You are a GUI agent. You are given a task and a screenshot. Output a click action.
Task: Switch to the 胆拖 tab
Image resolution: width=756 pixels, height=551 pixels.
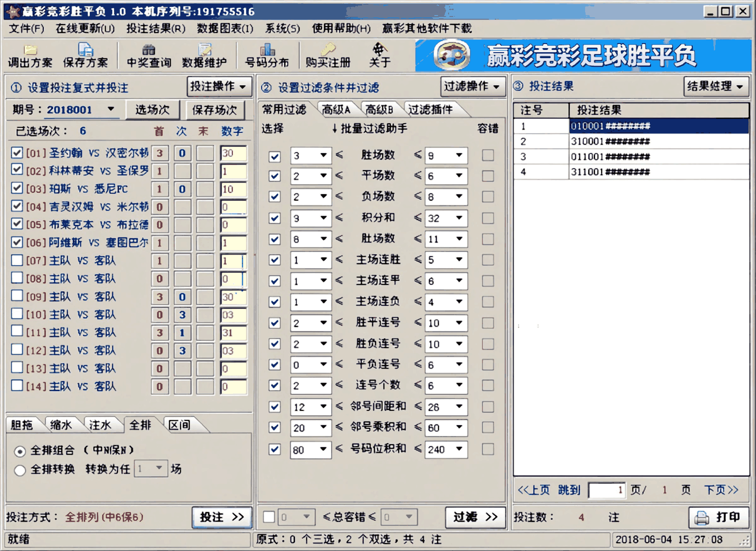tap(22, 425)
